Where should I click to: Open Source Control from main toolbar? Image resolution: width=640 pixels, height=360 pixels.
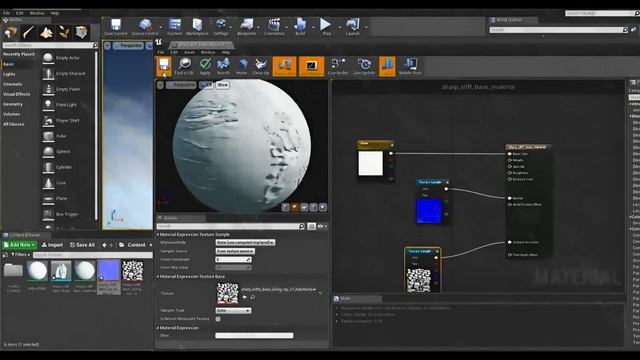pos(145,27)
